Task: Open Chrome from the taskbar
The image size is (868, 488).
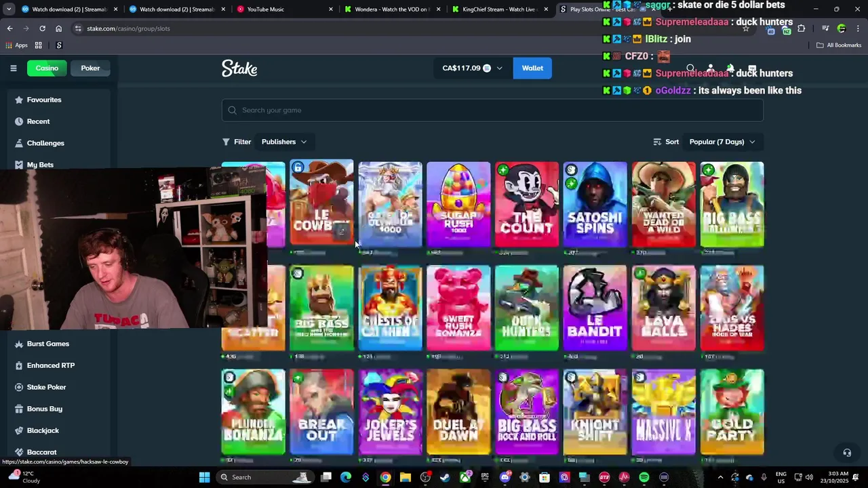Action: click(x=385, y=477)
